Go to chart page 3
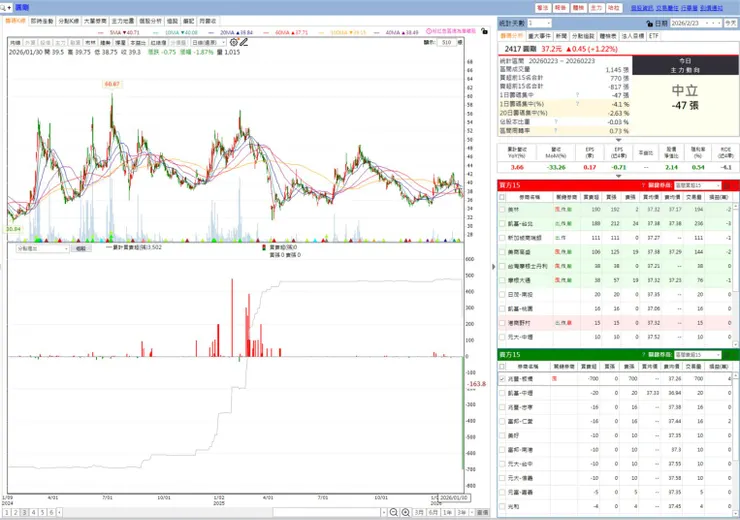The image size is (740, 520). pyautogui.click(x=25, y=512)
